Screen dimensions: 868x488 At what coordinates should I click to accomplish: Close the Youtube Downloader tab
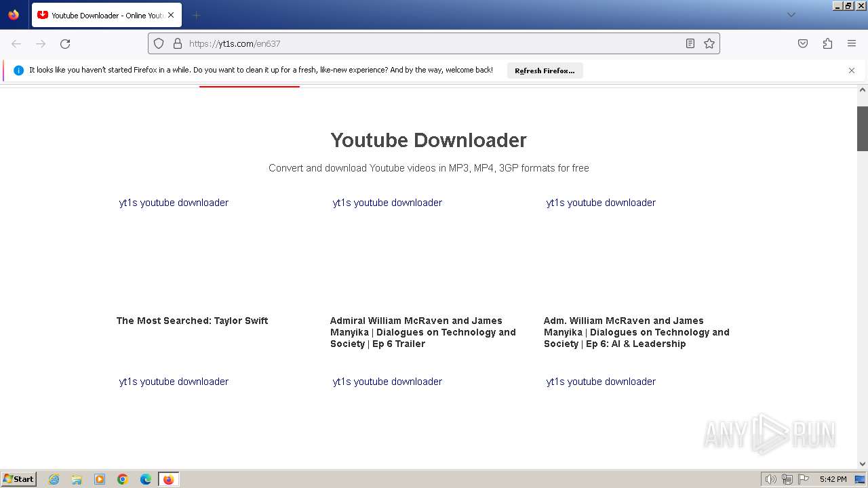click(170, 15)
